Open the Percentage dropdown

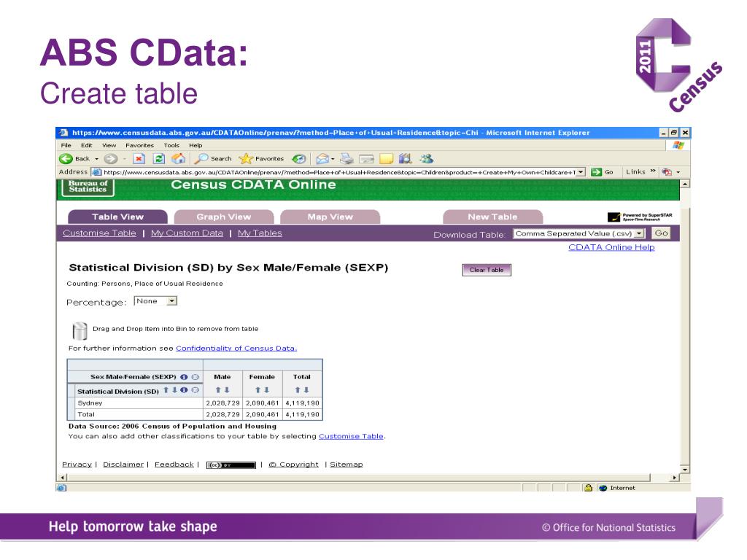pos(172,301)
